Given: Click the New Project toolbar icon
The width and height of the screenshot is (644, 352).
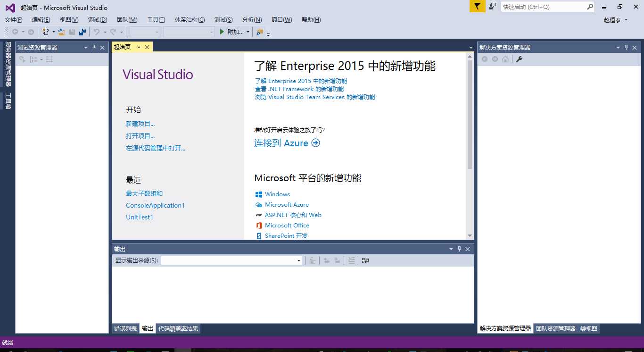Looking at the screenshot, I should [x=46, y=32].
